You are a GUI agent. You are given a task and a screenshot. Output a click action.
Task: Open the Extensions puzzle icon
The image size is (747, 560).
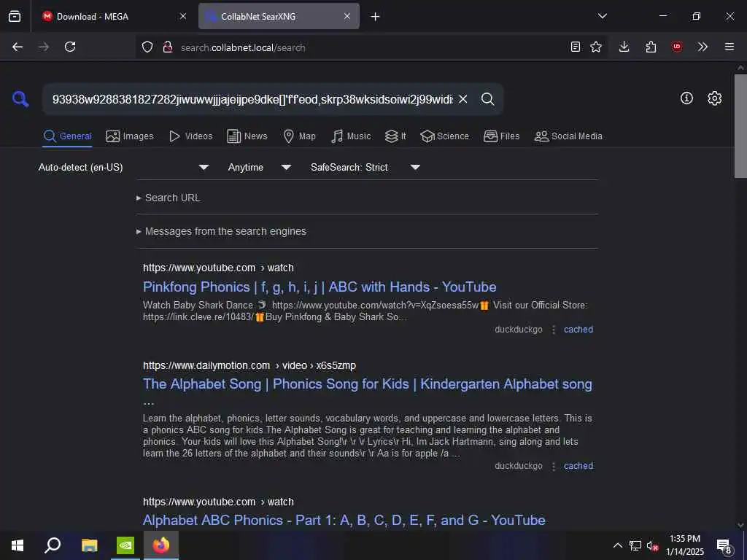coord(651,47)
